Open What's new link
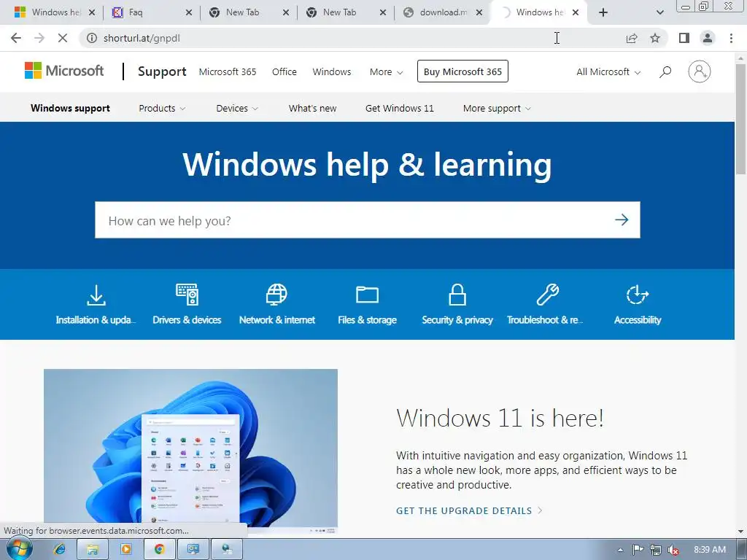The image size is (747, 560). (312, 108)
